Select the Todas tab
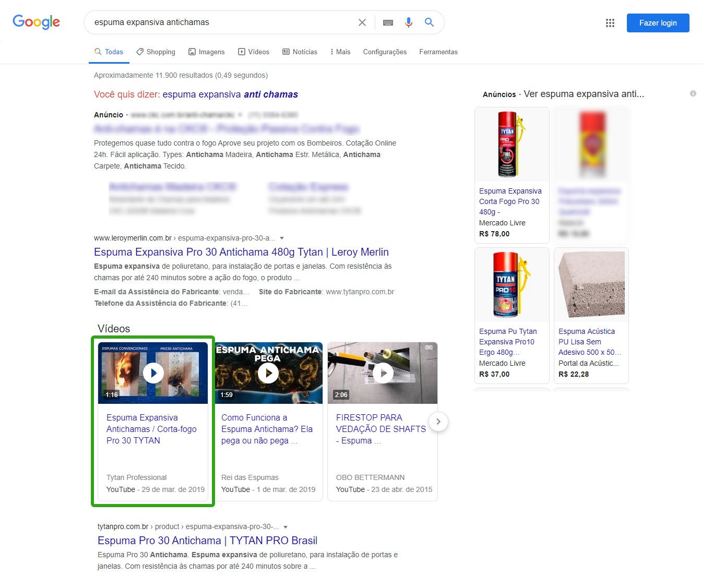The width and height of the screenshot is (713, 588). click(109, 52)
